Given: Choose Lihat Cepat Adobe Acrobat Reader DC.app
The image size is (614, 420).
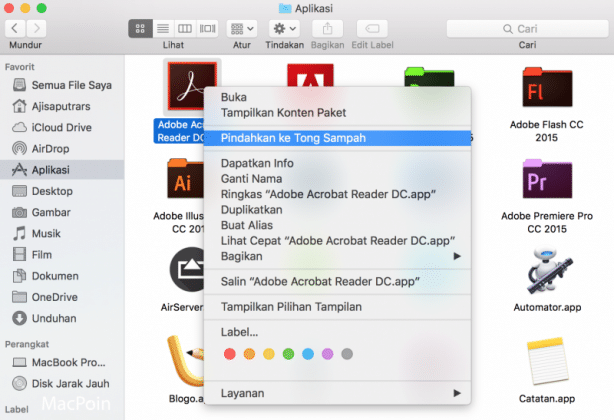Looking at the screenshot, I should tap(338, 241).
